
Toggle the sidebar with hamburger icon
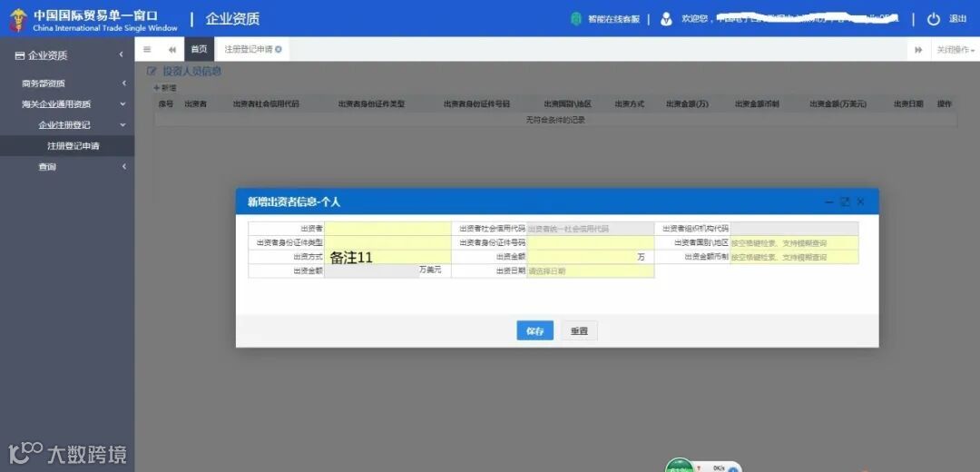tap(147, 49)
